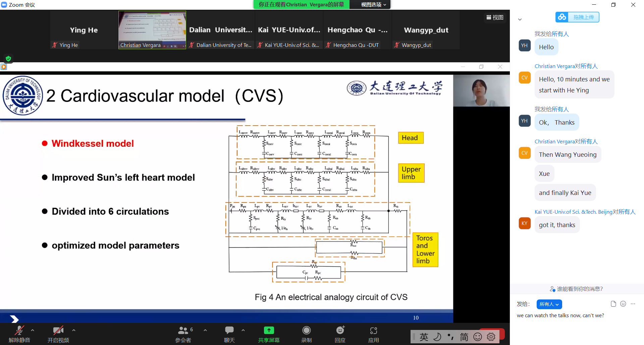The width and height of the screenshot is (644, 345).
Task: Start recording with the 录制 icon
Action: [x=306, y=331]
